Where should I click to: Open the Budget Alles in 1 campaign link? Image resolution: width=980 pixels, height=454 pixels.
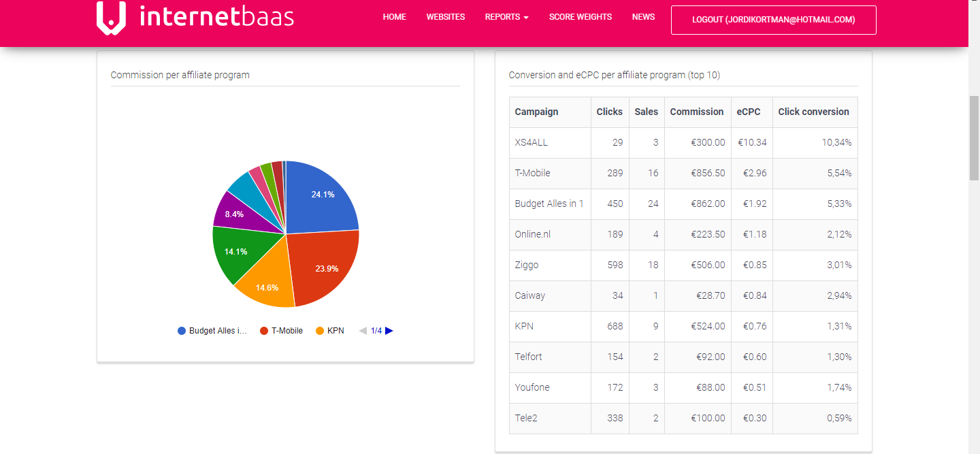pyautogui.click(x=549, y=204)
